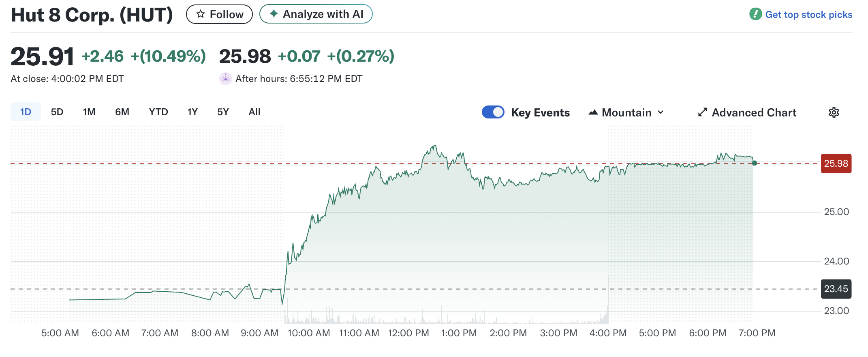Click the green current price dot on chart
Screen dimensions: 868x357
tap(754, 163)
